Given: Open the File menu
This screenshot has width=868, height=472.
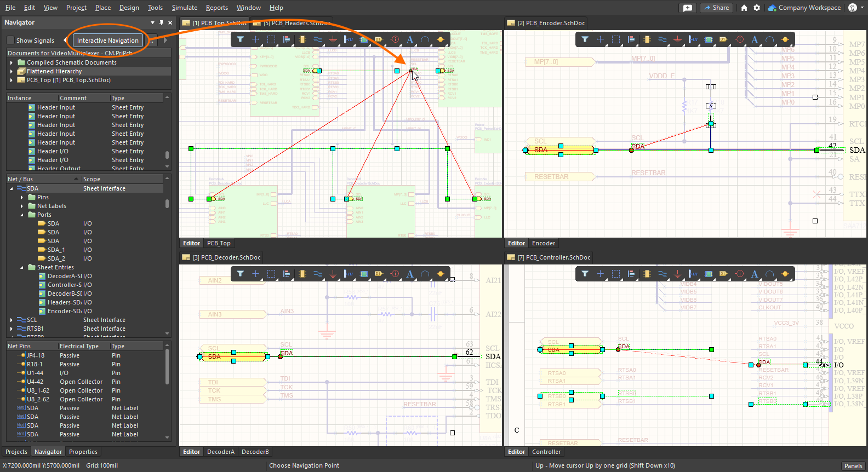Looking at the screenshot, I should click(x=10, y=8).
